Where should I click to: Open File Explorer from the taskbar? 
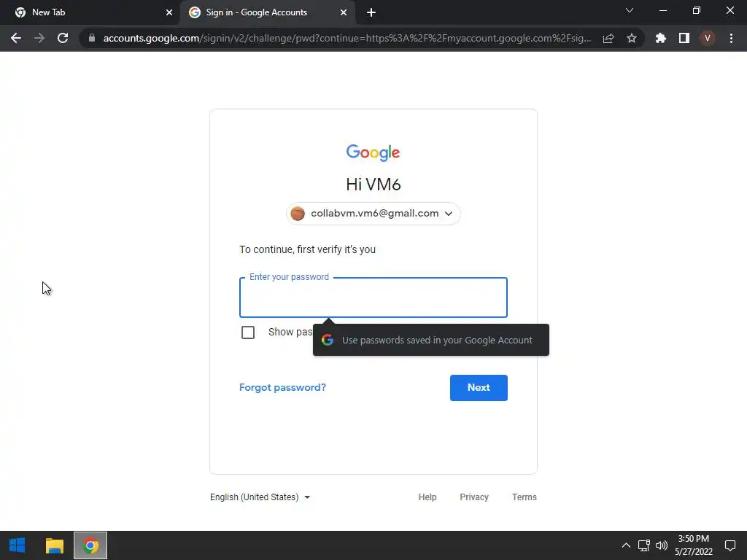54,545
